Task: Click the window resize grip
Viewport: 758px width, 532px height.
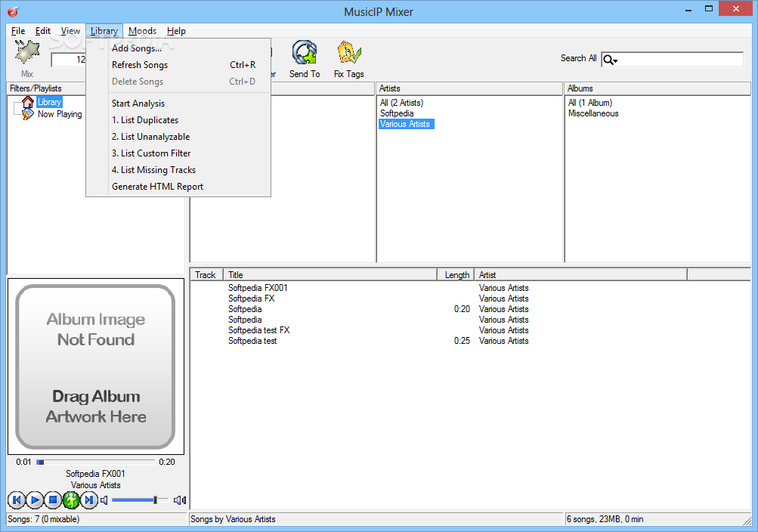Action: (x=747, y=520)
